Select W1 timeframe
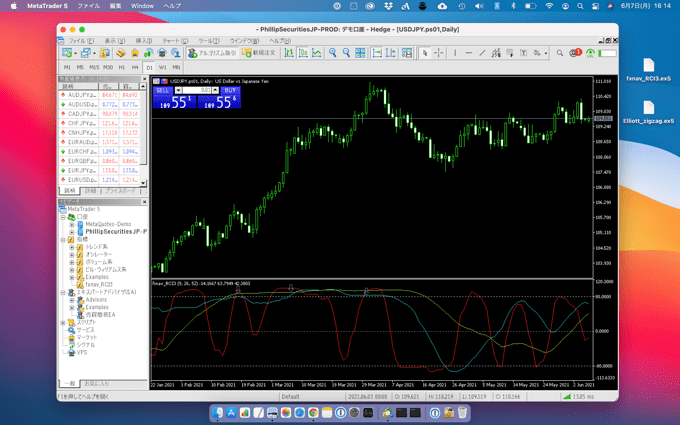 (163, 67)
